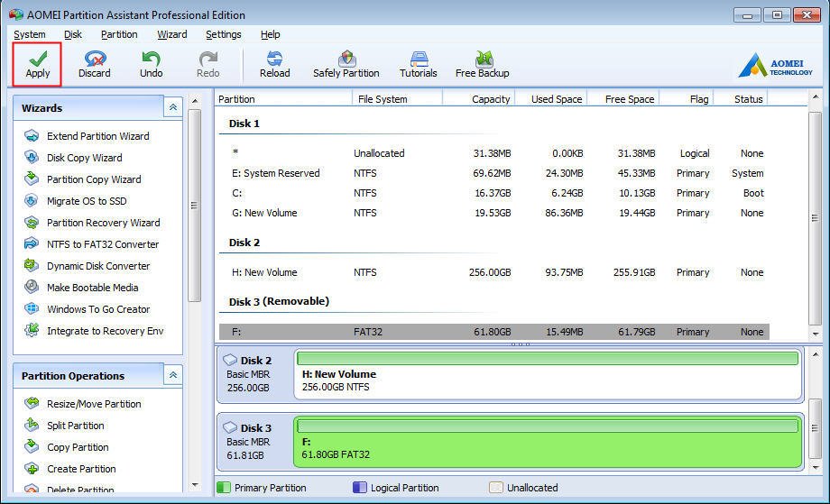Click the Logical Partition legend swatch

359,487
